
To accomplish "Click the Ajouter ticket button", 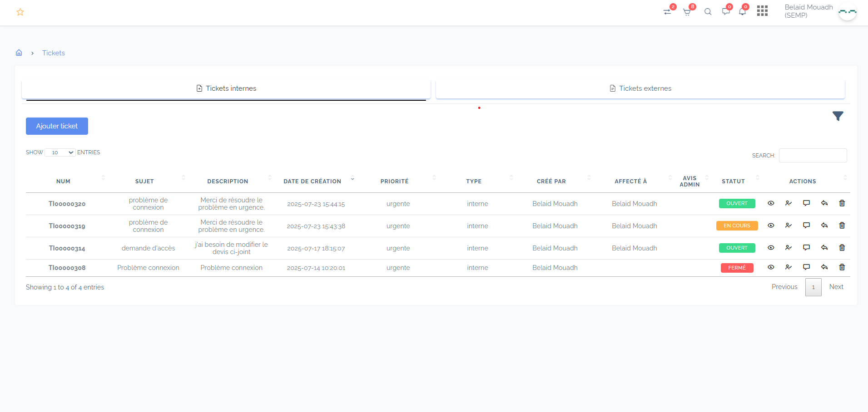I will 57,126.
